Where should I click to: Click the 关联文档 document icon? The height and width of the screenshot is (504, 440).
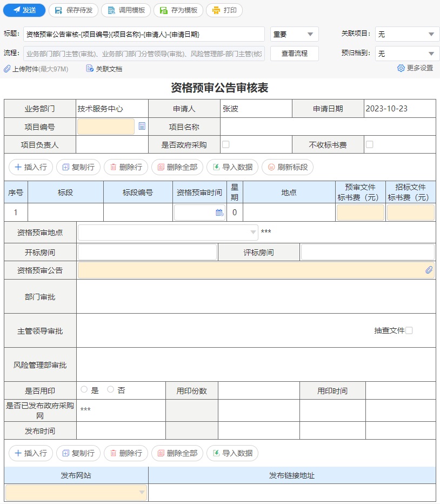tap(90, 69)
